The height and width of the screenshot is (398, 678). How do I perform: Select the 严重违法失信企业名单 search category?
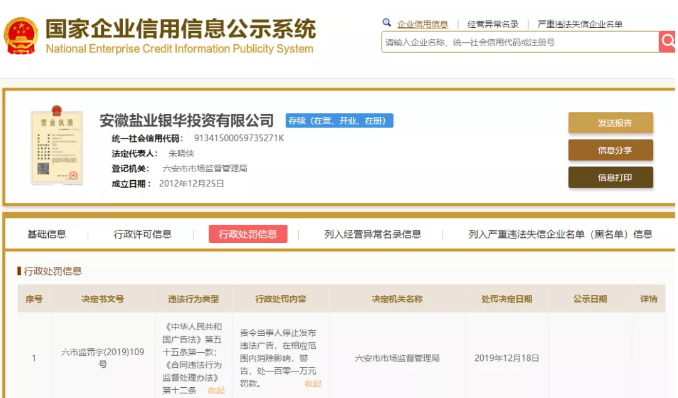click(580, 24)
